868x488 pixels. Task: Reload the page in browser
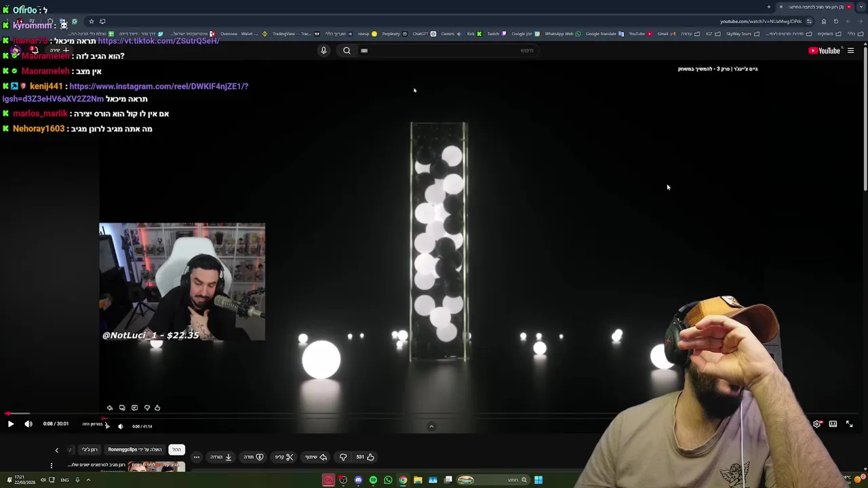[836, 21]
